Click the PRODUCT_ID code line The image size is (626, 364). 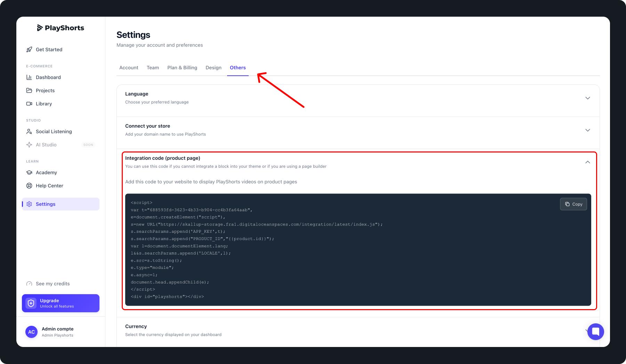tap(202, 239)
